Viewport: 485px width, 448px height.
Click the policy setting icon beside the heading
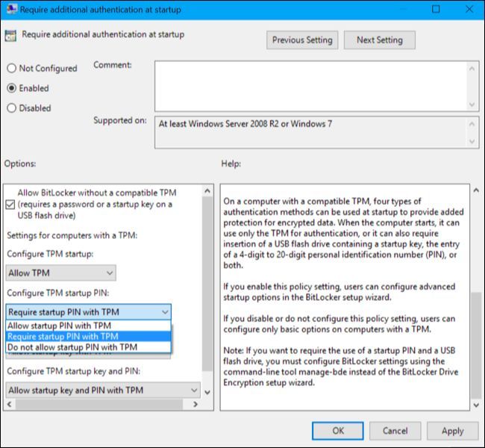(11, 36)
